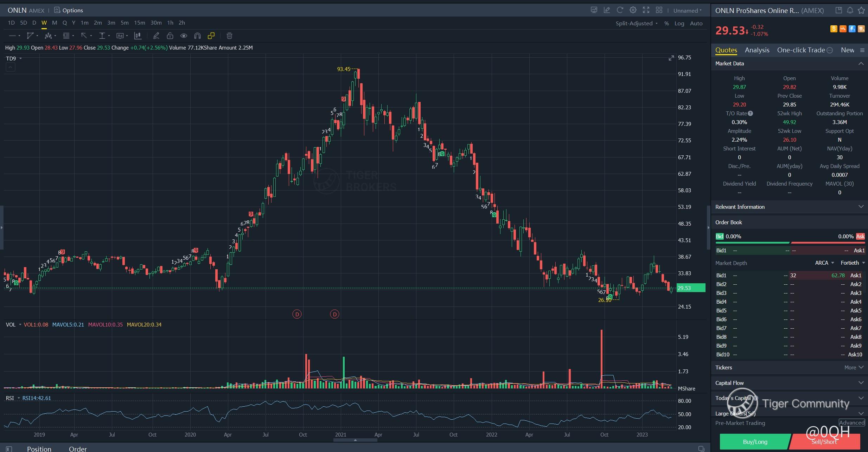The image size is (868, 452).
Task: Click the trash icon to delete drawings
Action: coord(229,35)
